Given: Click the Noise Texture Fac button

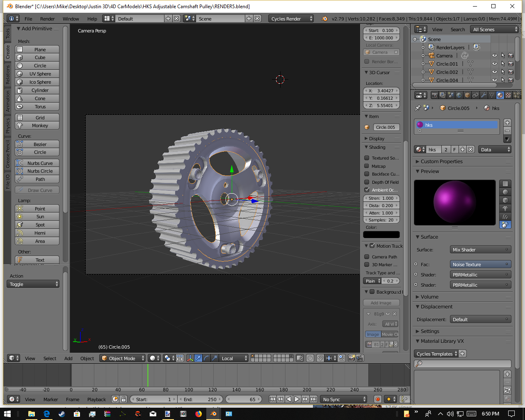Looking at the screenshot, I should (480, 265).
